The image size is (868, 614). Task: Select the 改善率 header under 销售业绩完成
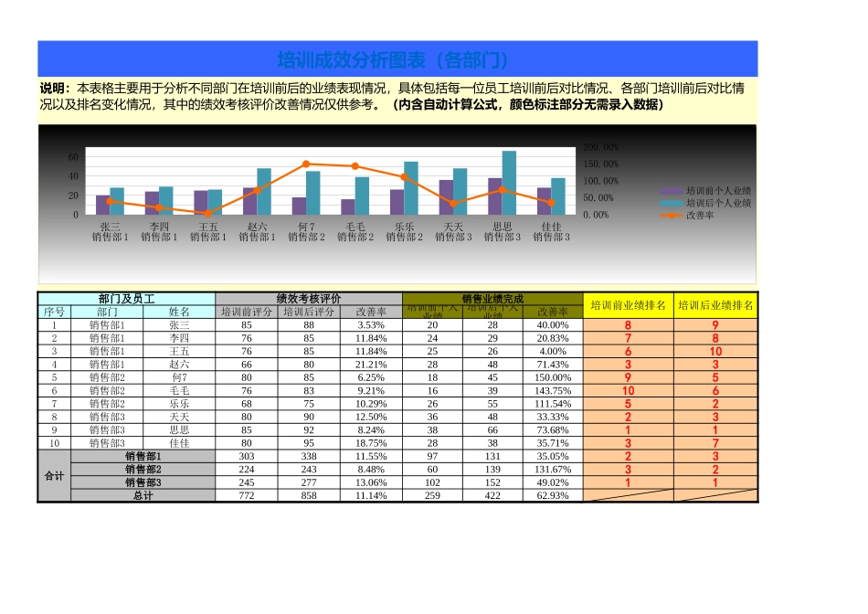pyautogui.click(x=553, y=312)
